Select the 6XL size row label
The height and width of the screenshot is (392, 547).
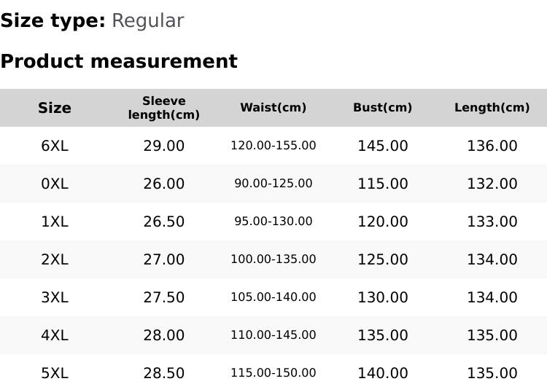click(x=55, y=146)
